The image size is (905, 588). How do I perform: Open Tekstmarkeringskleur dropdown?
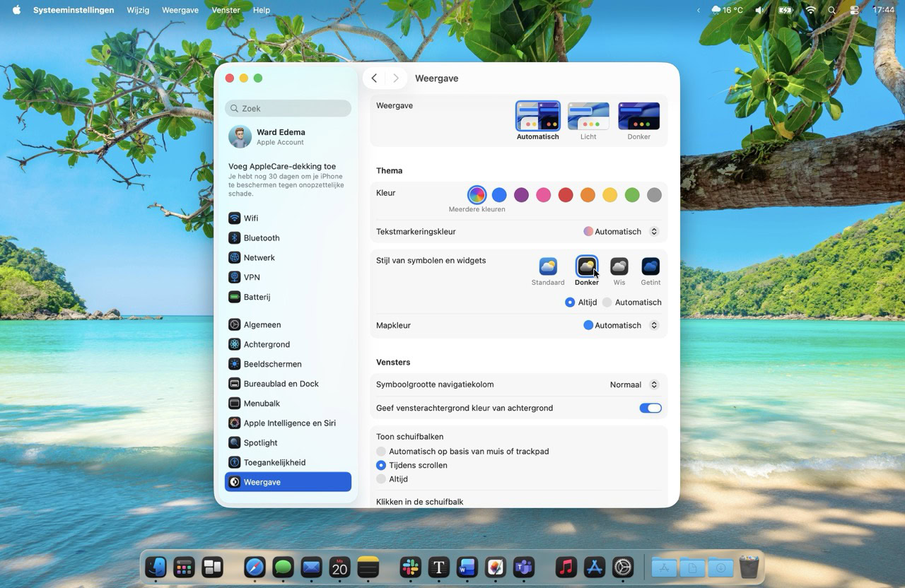pyautogui.click(x=621, y=232)
